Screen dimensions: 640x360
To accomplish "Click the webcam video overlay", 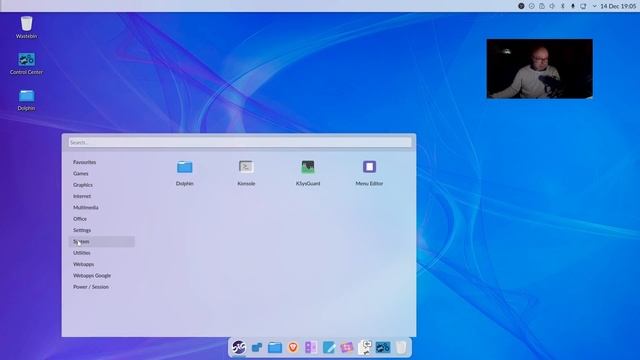I will coord(540,69).
